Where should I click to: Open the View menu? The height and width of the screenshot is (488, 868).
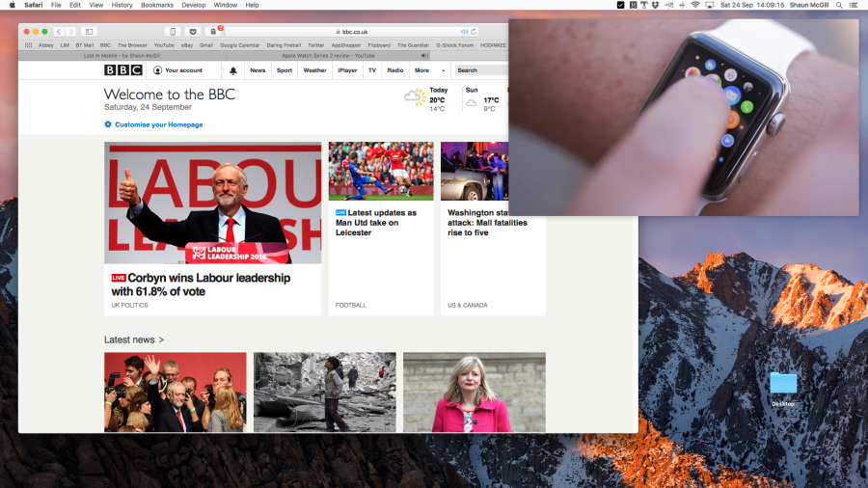click(95, 5)
